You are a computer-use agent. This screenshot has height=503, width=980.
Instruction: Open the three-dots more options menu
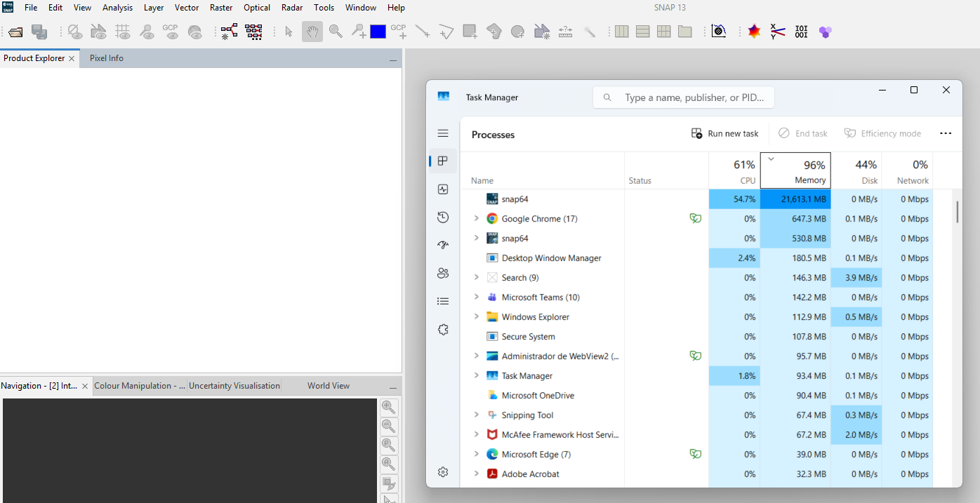(946, 133)
